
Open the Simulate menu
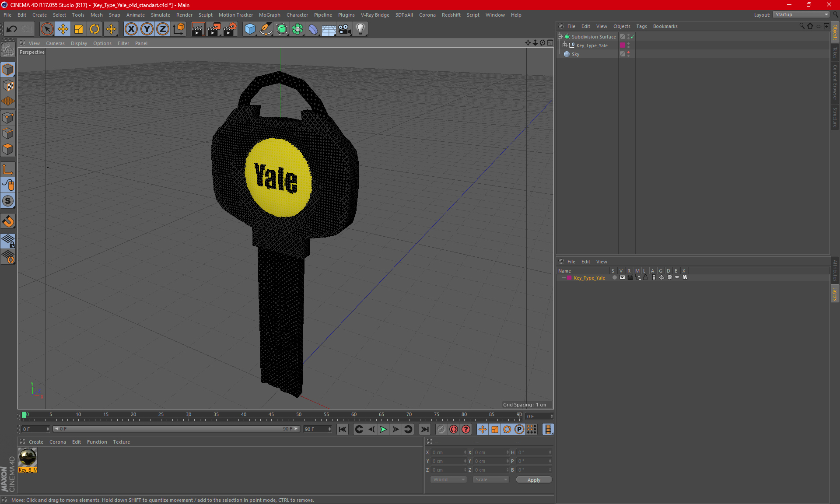(161, 15)
